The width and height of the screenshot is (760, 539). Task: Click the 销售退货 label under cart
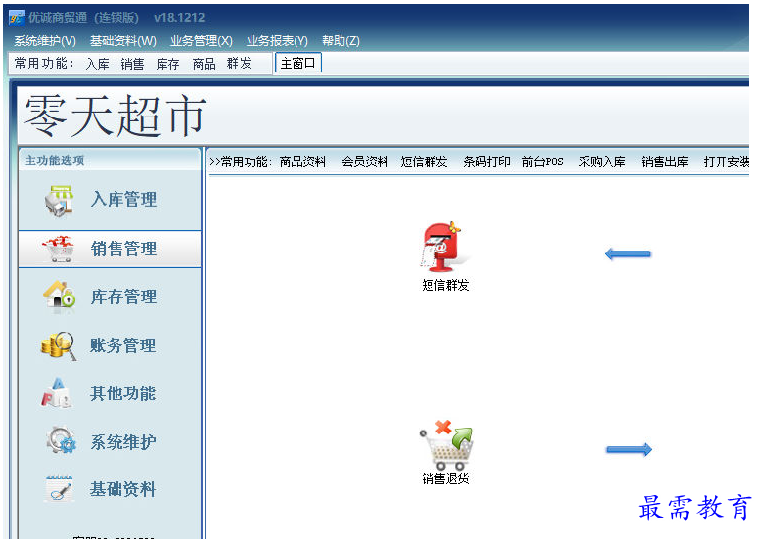(446, 479)
